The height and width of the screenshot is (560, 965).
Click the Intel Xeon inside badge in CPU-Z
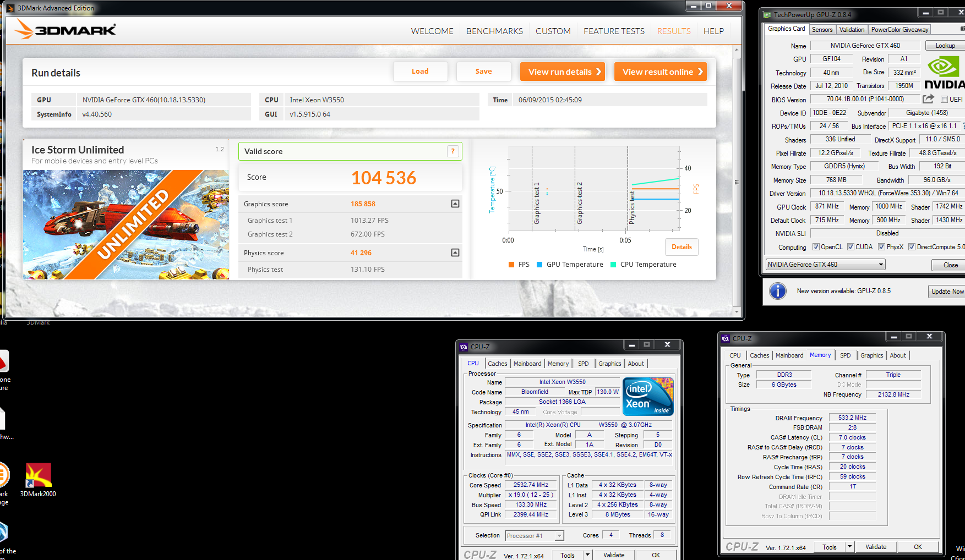point(648,396)
